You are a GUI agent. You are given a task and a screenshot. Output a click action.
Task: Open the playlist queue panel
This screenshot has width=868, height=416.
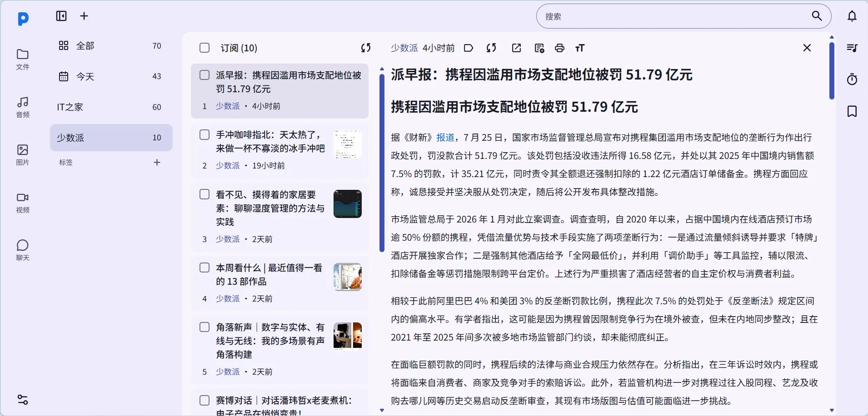coord(852,48)
